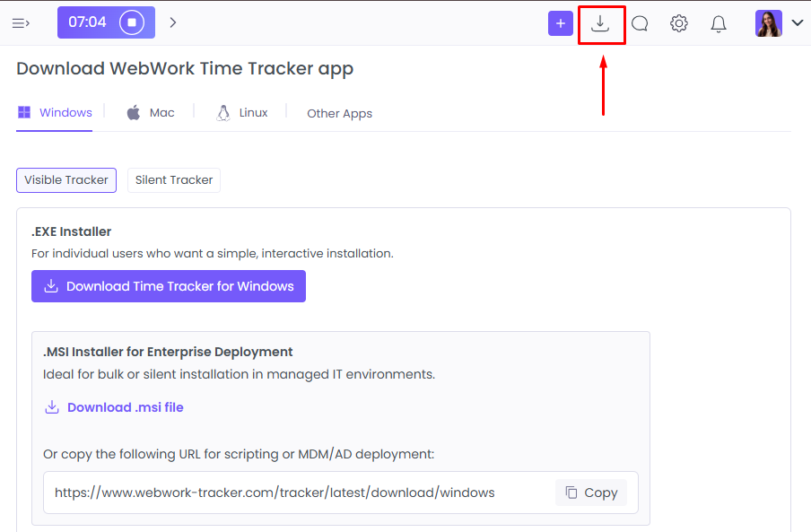The image size is (811, 532).
Task: Click the purple plus icon
Action: pyautogui.click(x=560, y=23)
